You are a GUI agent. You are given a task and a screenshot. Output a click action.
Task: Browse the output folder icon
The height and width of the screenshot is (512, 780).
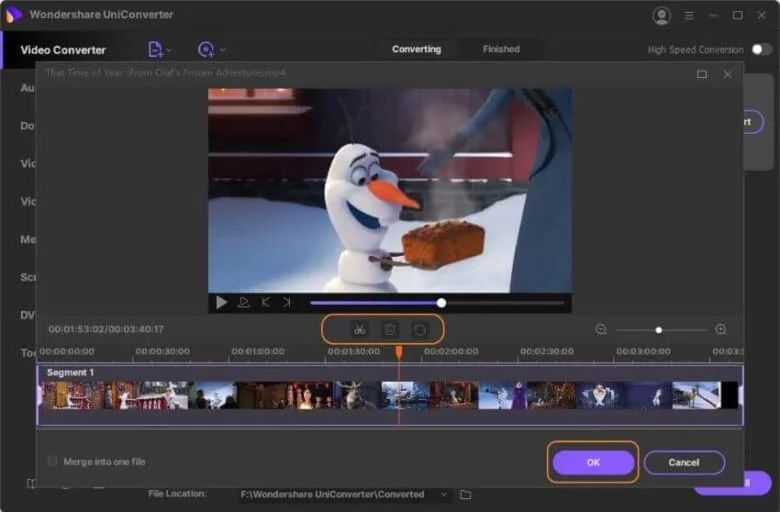465,495
